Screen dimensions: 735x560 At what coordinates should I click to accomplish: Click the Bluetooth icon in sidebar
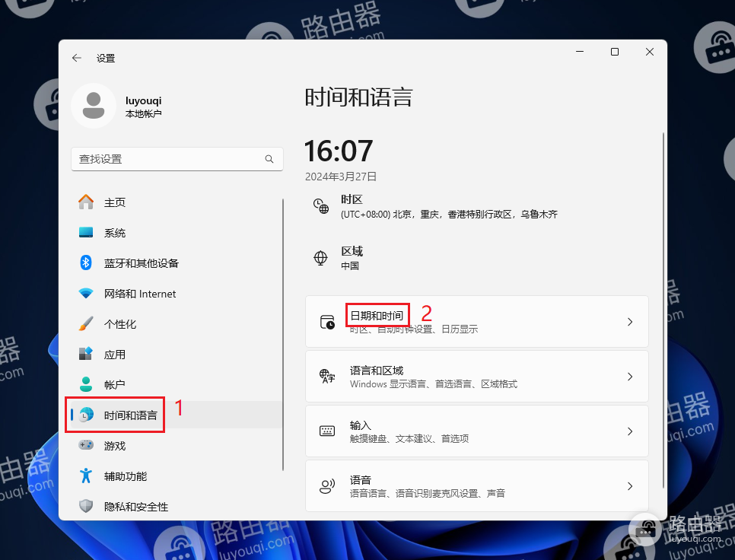pyautogui.click(x=86, y=262)
